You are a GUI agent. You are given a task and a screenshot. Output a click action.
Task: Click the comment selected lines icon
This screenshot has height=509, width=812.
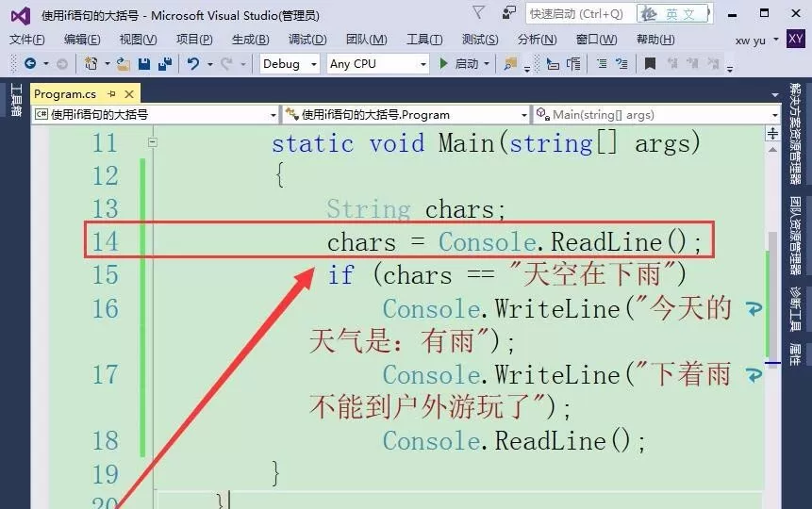[602, 64]
